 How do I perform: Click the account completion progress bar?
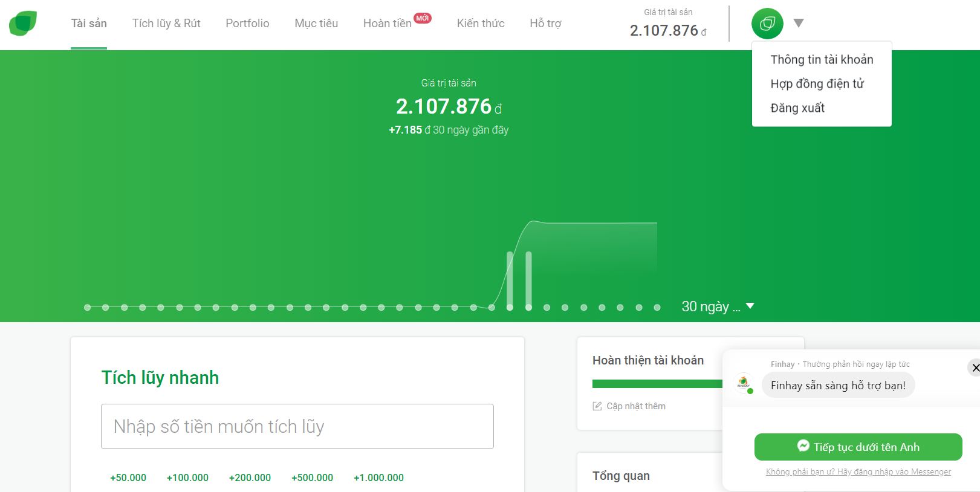(657, 384)
